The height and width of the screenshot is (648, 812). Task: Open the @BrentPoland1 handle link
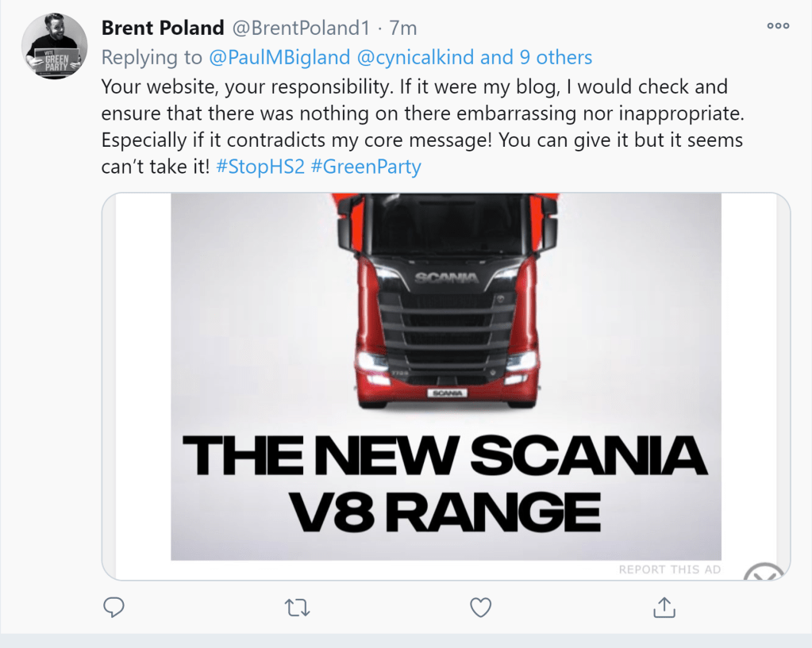pyautogui.click(x=301, y=29)
